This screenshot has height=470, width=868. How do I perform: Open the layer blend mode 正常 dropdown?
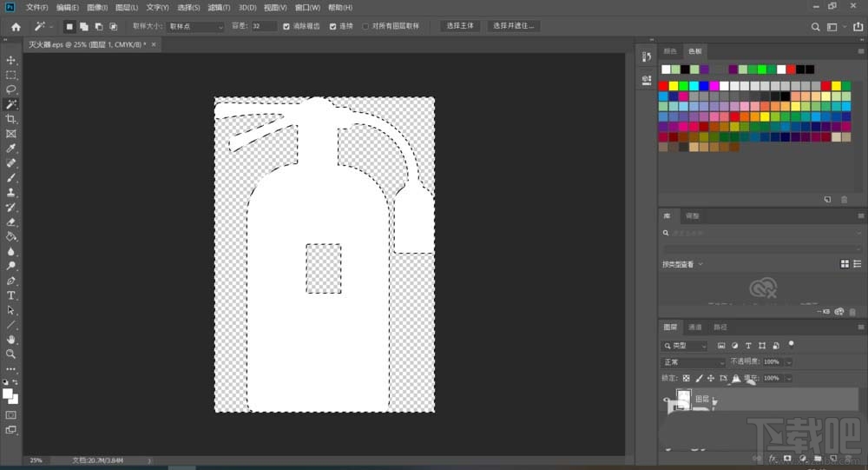pyautogui.click(x=694, y=362)
